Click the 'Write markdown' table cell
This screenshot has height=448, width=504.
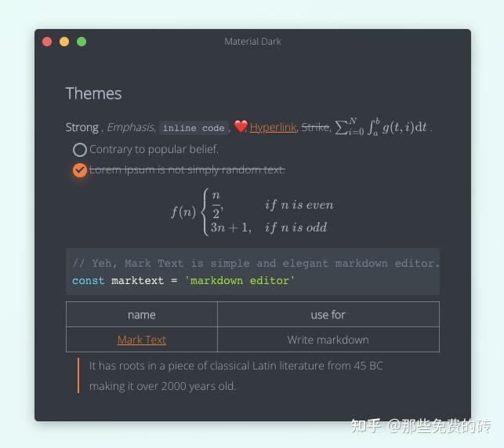[328, 340]
